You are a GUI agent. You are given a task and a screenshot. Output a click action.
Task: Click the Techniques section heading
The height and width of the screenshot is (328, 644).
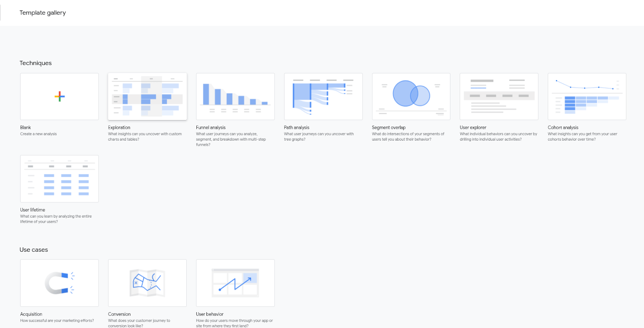35,63
